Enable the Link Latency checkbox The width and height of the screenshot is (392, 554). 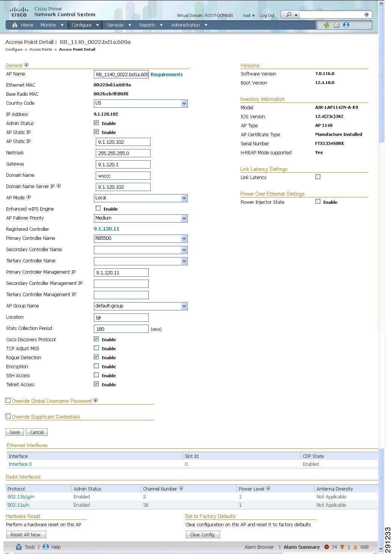coord(318,176)
